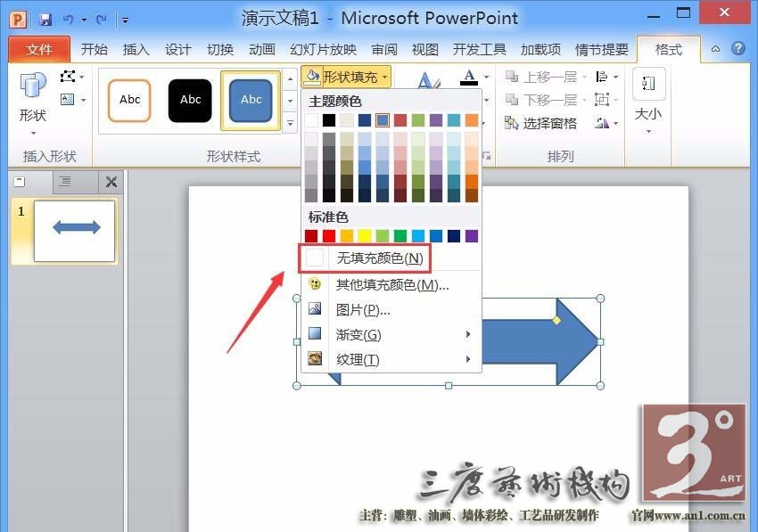
Task: Open the 情节提要 tab
Action: (x=602, y=49)
